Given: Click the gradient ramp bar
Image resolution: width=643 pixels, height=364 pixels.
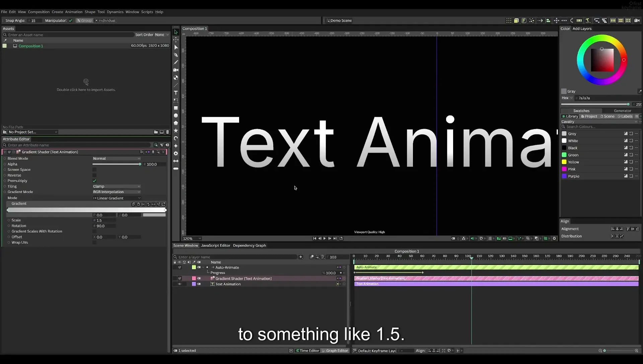Looking at the screenshot, I should click(x=86, y=210).
